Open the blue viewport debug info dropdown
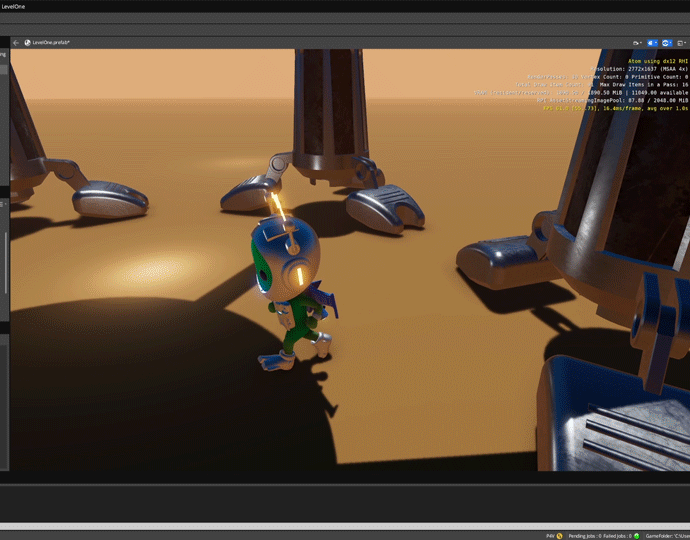 tap(652, 43)
